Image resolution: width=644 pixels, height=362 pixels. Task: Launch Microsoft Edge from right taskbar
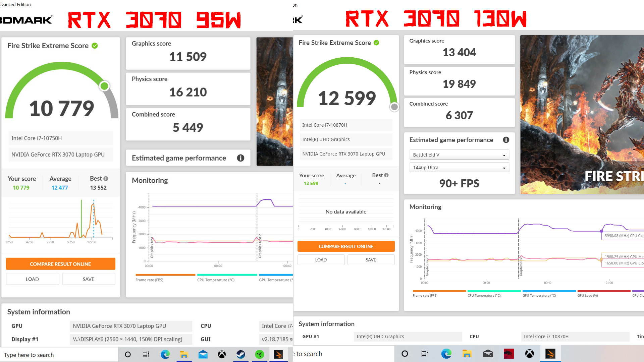[446, 354]
